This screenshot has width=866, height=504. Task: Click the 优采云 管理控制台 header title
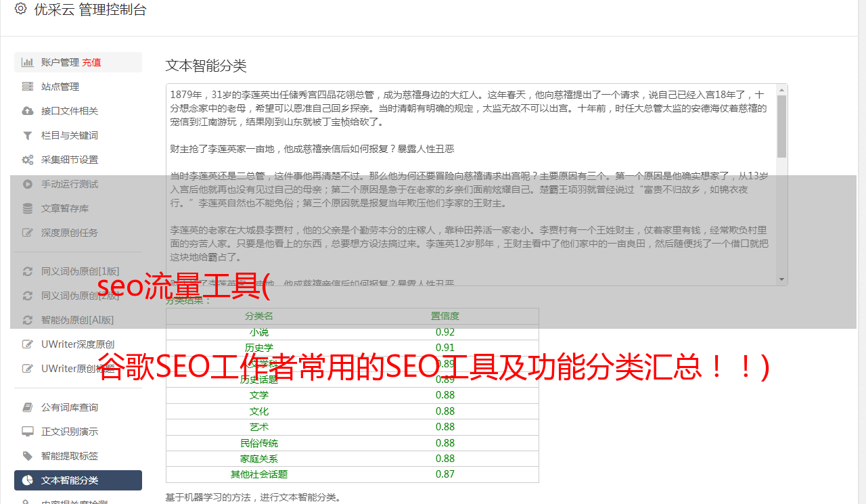[90, 9]
